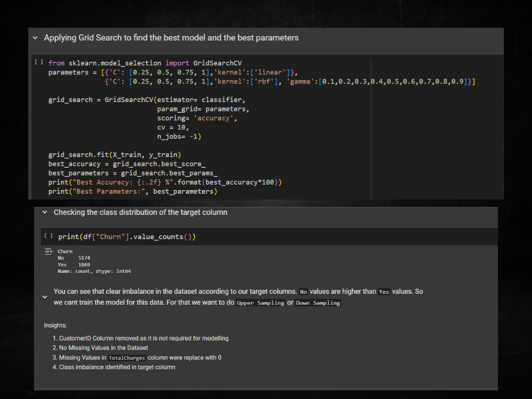Click the No Missing Values in Dataset insight
The image size is (532, 399).
[x=104, y=348]
